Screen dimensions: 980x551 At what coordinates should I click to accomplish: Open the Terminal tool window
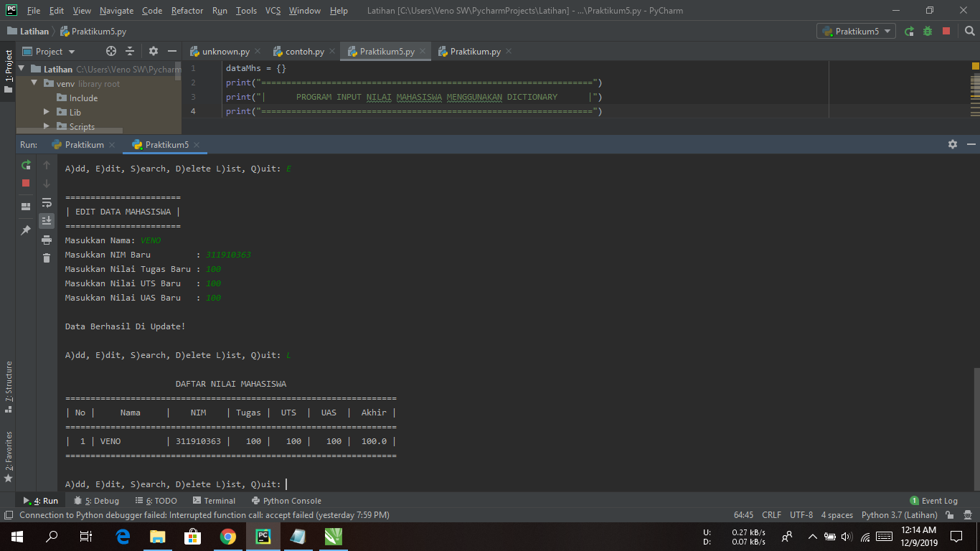pos(214,501)
